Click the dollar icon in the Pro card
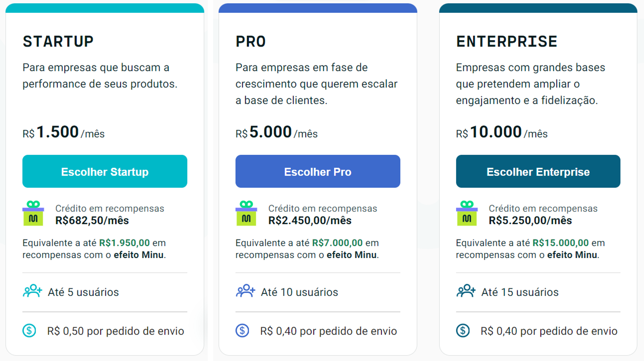The image size is (644, 361). point(242,331)
